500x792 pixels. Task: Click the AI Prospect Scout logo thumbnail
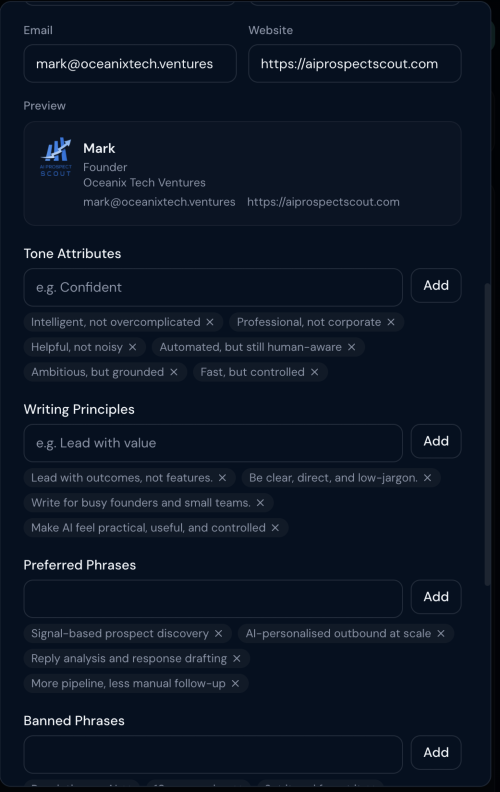pyautogui.click(x=56, y=157)
